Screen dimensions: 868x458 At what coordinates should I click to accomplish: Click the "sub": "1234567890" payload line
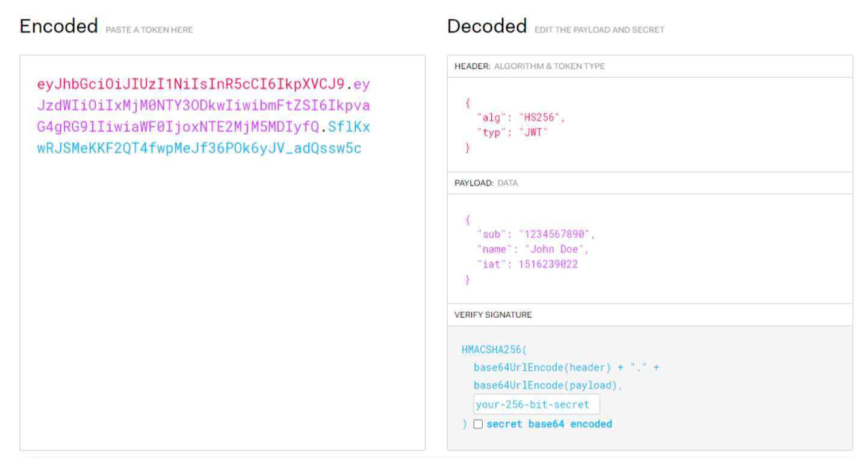536,235
